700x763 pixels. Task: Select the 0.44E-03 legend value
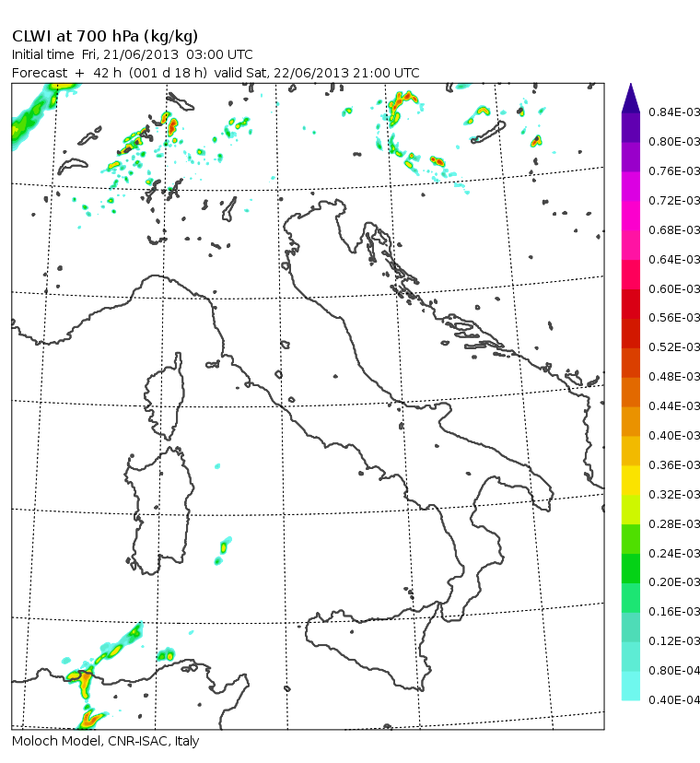point(674,405)
